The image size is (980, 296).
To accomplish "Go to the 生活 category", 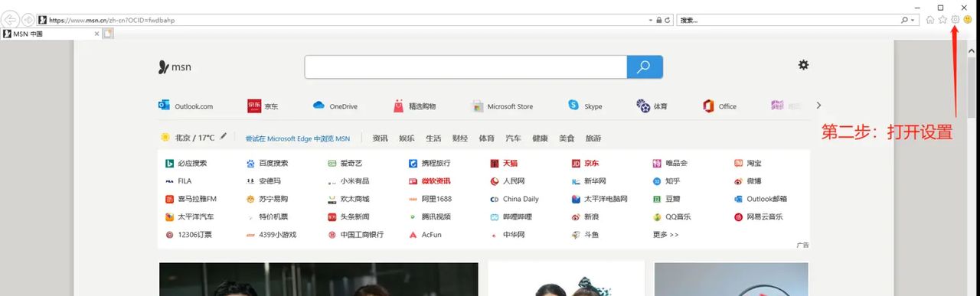I will tap(433, 138).
